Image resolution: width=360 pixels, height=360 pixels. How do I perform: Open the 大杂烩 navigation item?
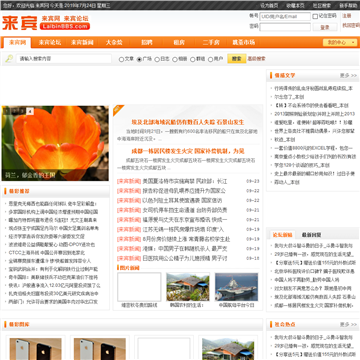click(x=114, y=43)
